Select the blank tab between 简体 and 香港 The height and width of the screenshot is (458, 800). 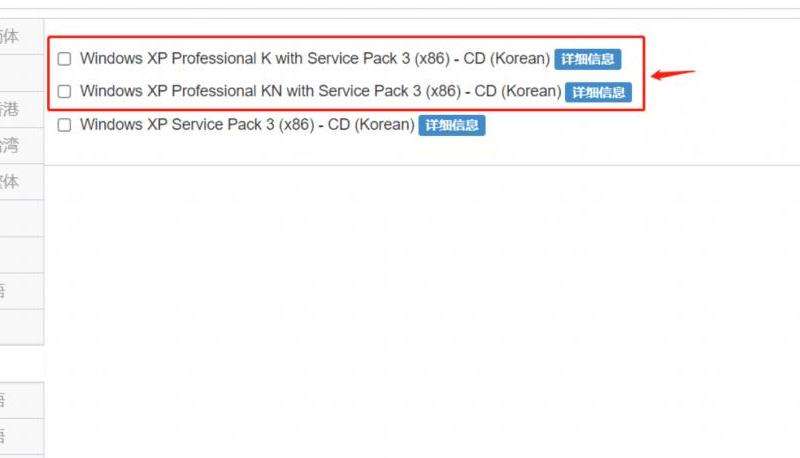click(21, 73)
